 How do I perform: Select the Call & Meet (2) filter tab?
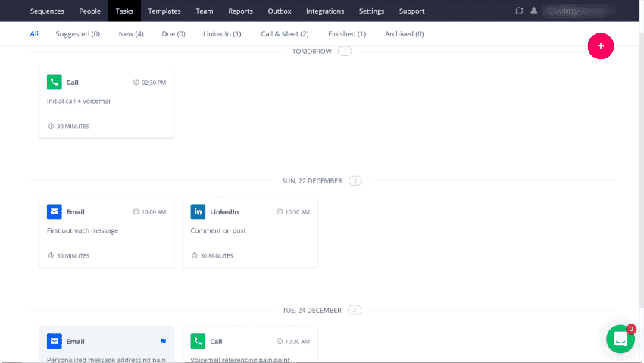pos(285,33)
